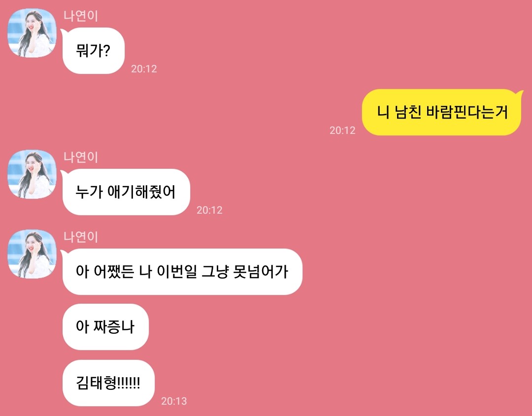Select the yellow 니 남친 바람핀다는거 bubble
Image resolution: width=532 pixels, height=416 pixels.
coord(441,112)
